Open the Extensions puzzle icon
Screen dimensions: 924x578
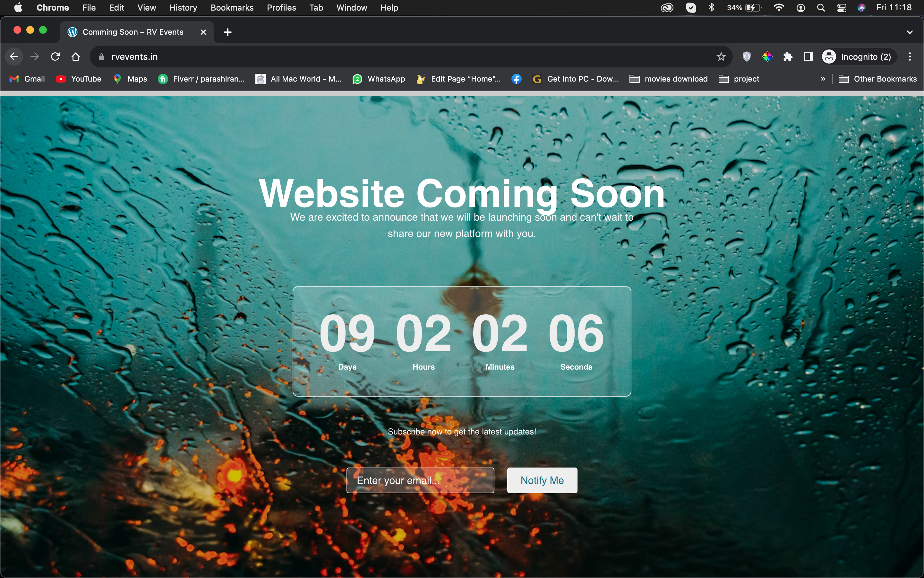coord(788,57)
